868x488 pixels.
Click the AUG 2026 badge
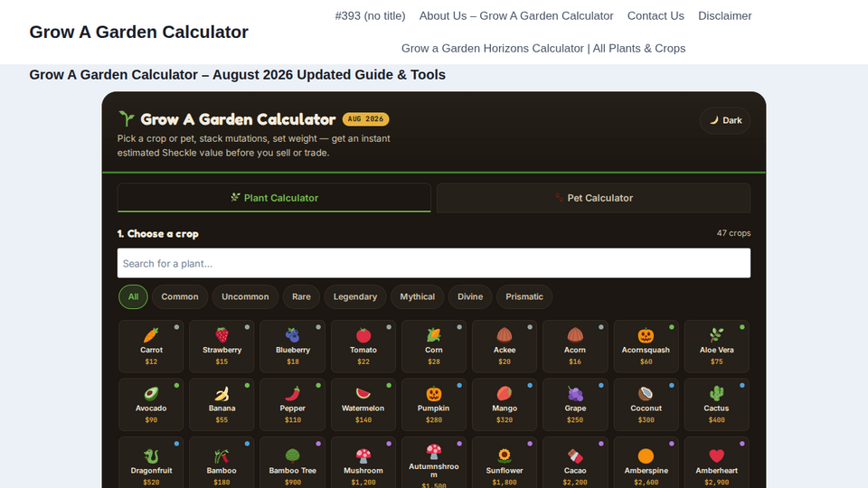click(x=365, y=119)
